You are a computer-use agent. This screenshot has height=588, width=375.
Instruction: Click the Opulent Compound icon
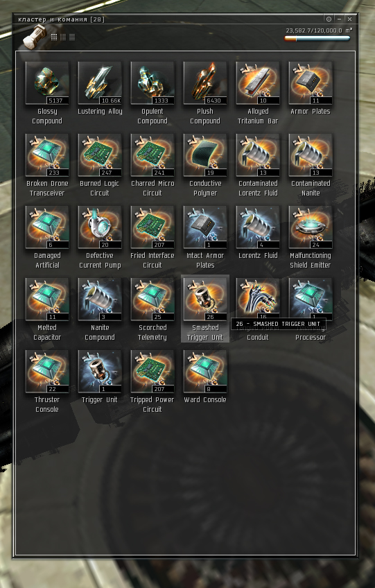(152, 83)
